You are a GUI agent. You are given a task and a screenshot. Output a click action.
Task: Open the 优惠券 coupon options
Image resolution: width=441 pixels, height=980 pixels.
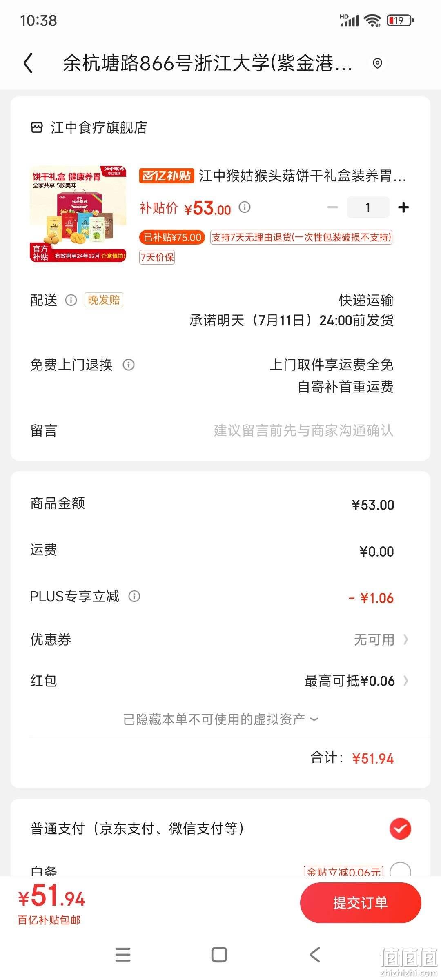[220, 639]
